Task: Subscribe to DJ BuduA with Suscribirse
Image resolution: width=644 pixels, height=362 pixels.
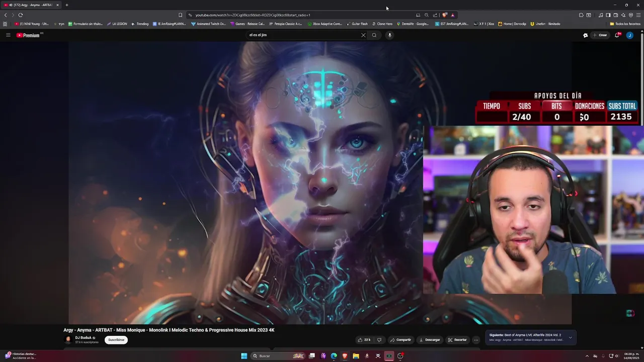Action: (116, 340)
